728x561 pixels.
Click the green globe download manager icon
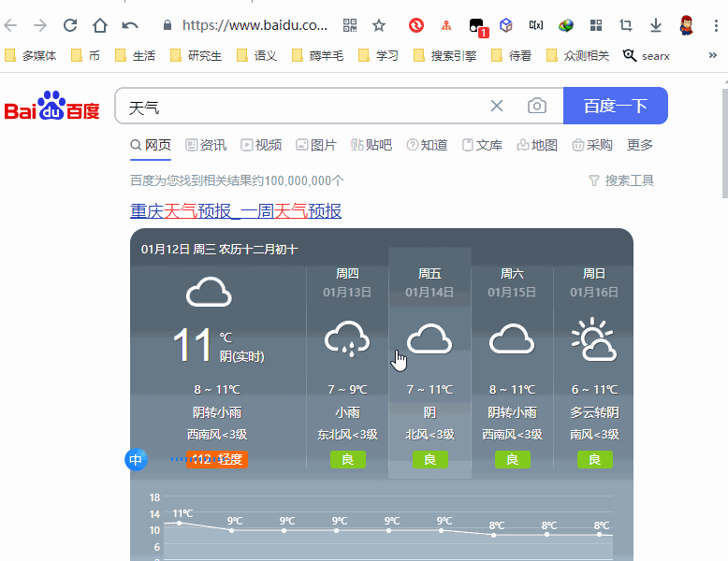click(x=565, y=25)
